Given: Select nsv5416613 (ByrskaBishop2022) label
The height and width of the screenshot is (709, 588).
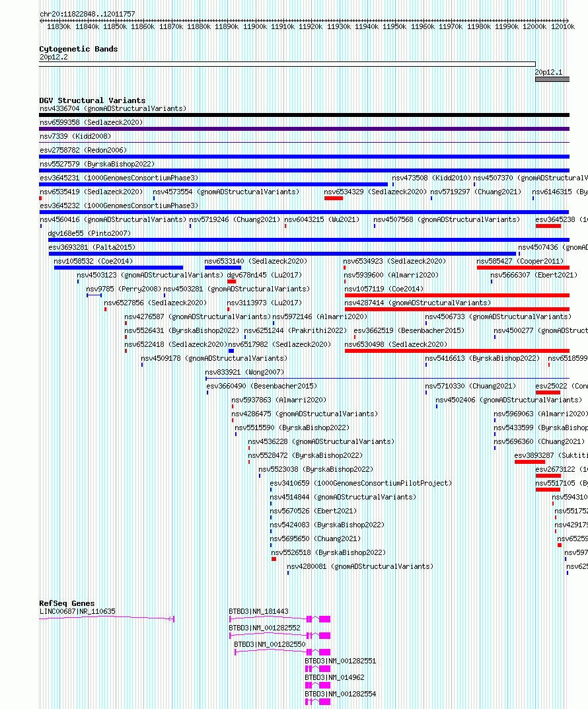Looking at the screenshot, I should click(x=483, y=358).
